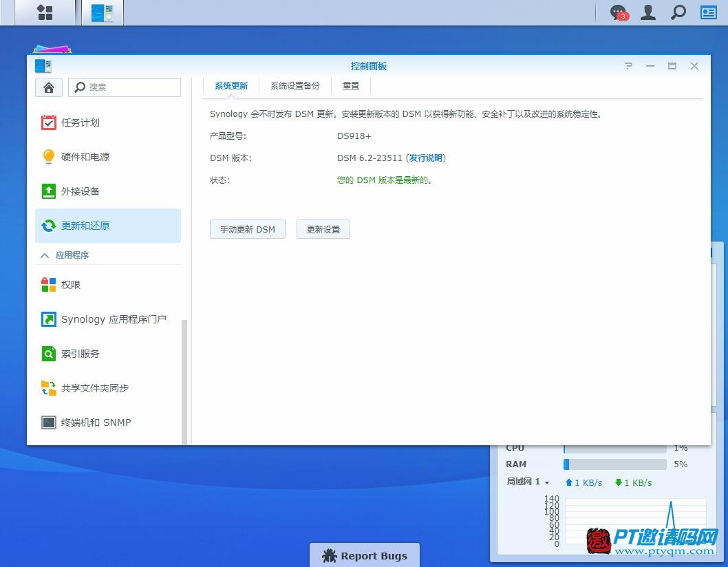The image size is (728, 567).
Task: Open the DSM main menu icon
Action: [x=45, y=12]
